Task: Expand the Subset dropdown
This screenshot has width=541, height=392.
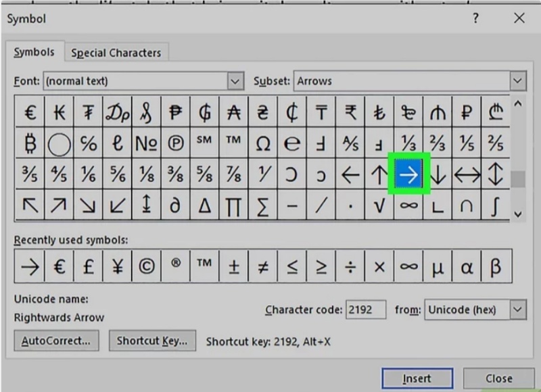Action: [517, 81]
